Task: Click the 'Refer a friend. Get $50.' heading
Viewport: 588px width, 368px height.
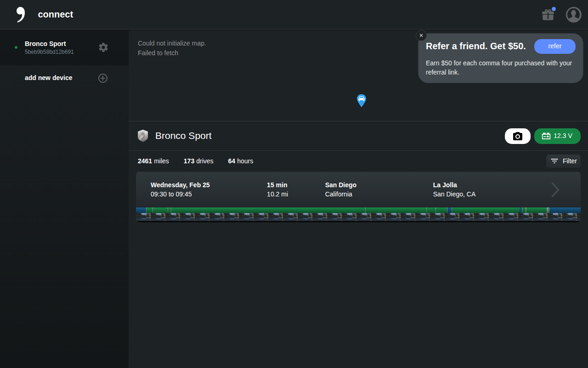Action: click(476, 46)
